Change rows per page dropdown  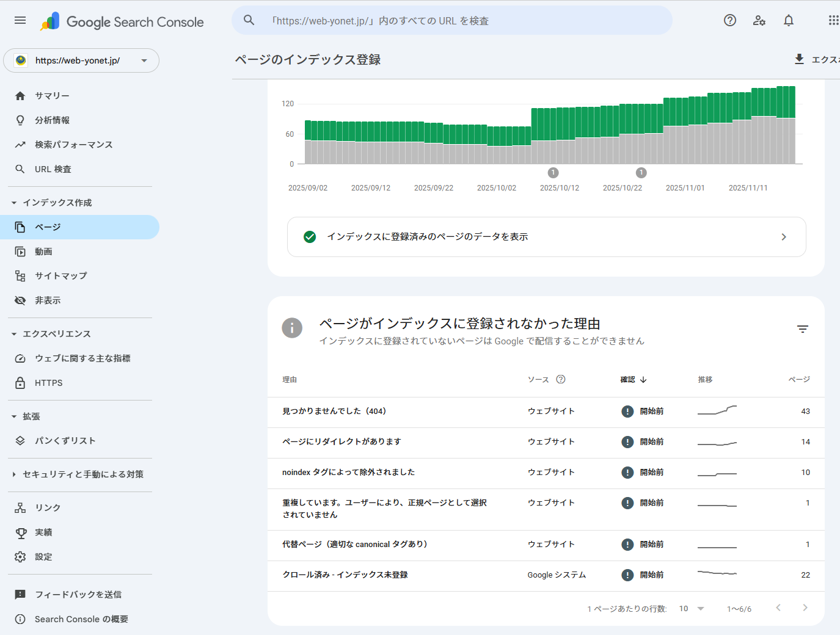click(x=692, y=609)
